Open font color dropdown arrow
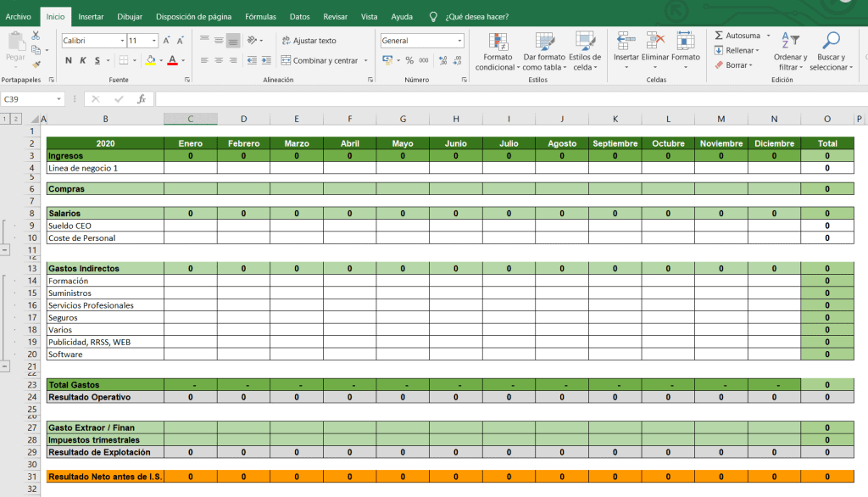868x497 pixels. point(183,60)
